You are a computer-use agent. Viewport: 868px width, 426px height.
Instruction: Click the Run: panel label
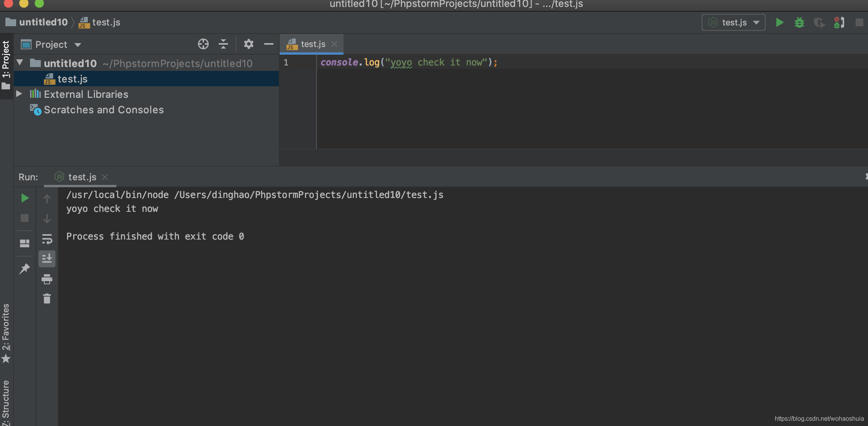28,177
